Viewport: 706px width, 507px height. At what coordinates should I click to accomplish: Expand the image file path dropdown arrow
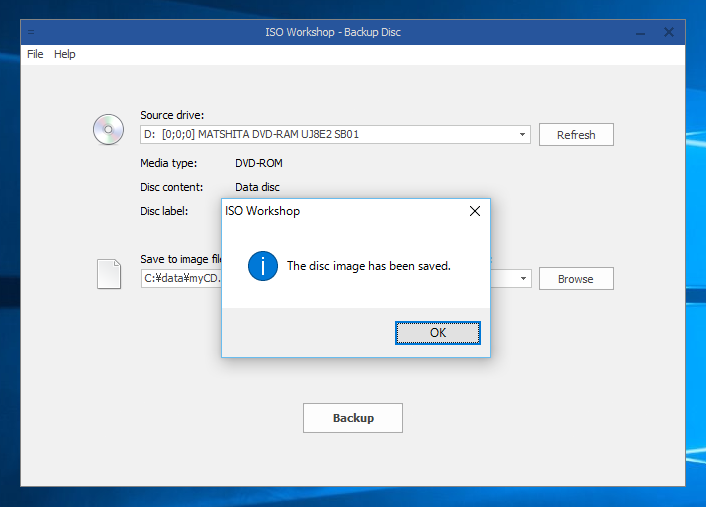coord(523,279)
